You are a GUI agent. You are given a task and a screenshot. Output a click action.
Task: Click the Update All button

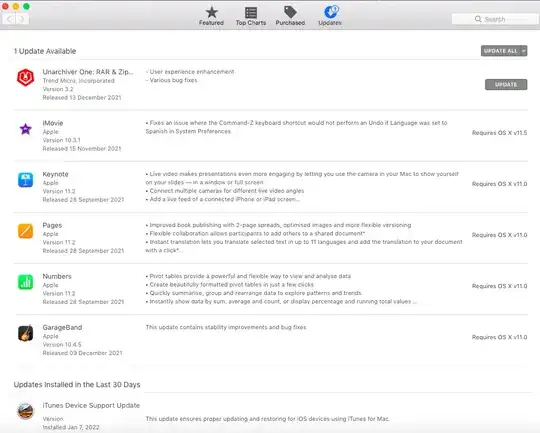tap(501, 51)
